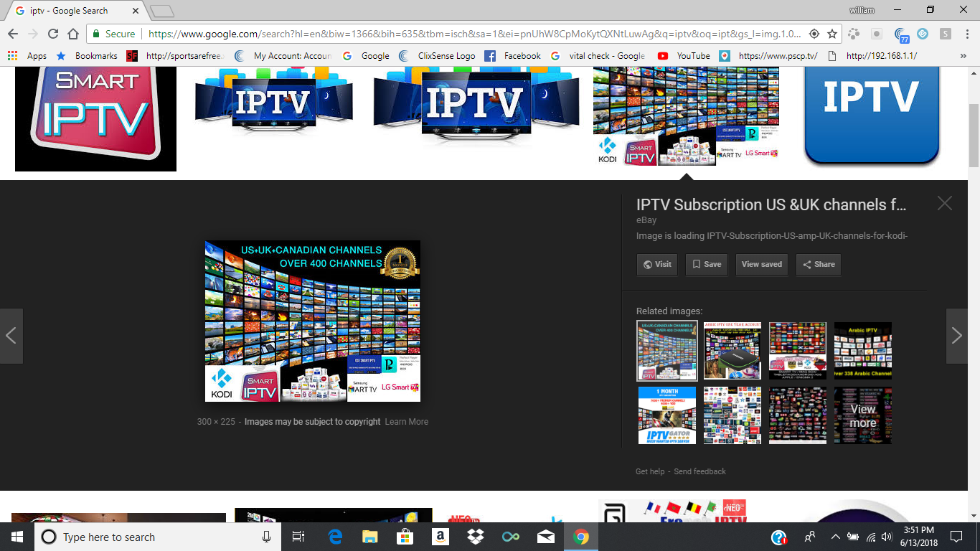Open the People icon in system tray
The width and height of the screenshot is (980, 551).
[810, 537]
